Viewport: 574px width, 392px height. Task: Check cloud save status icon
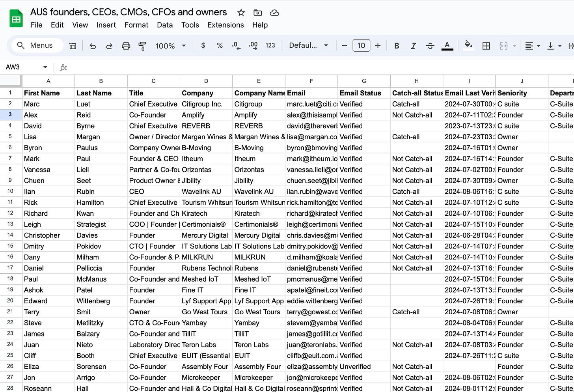pyautogui.click(x=274, y=13)
